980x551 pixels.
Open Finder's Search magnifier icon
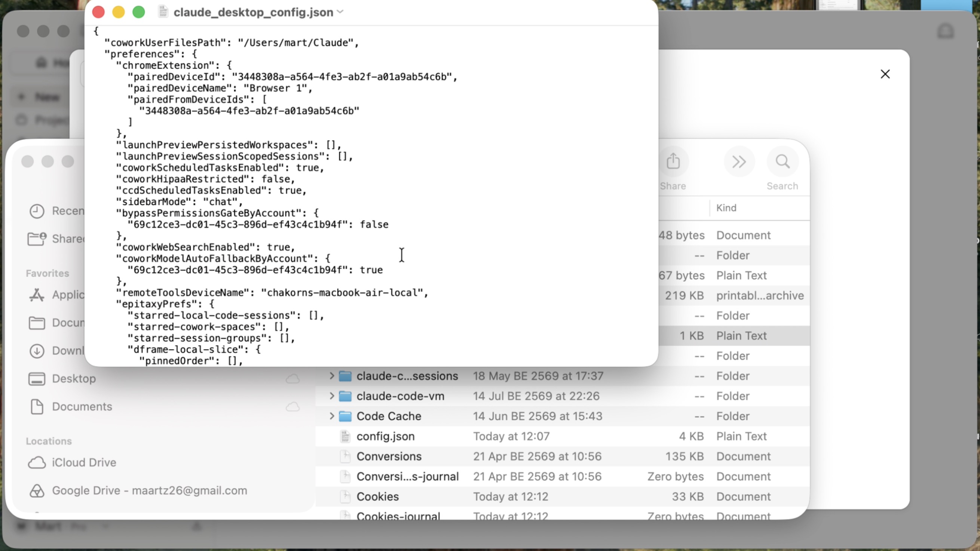(783, 161)
